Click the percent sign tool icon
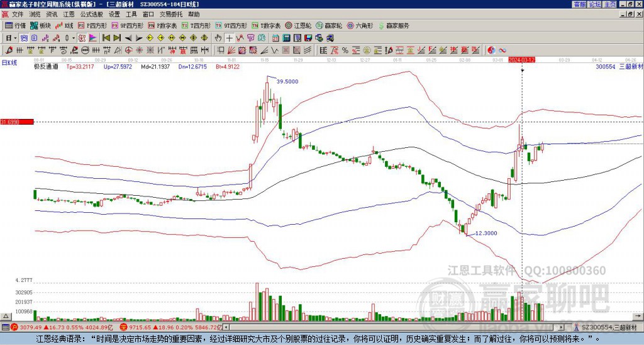The width and height of the screenshot is (644, 345). point(345,50)
